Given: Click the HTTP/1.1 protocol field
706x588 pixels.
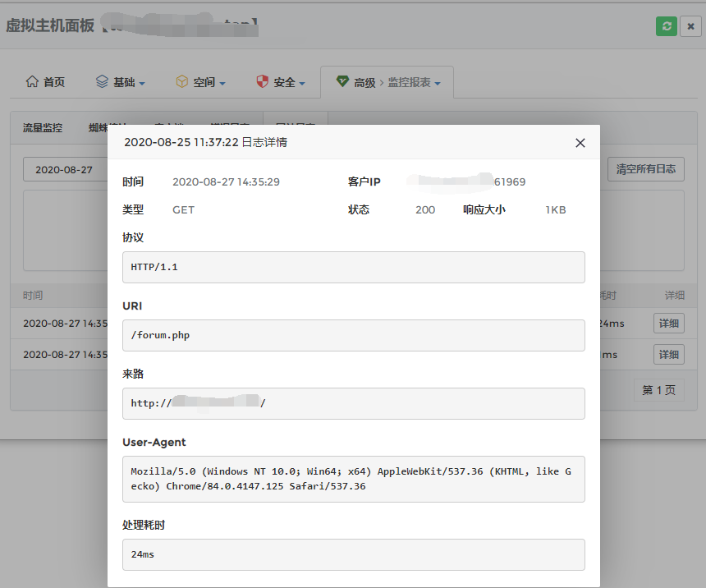Looking at the screenshot, I should click(x=354, y=267).
